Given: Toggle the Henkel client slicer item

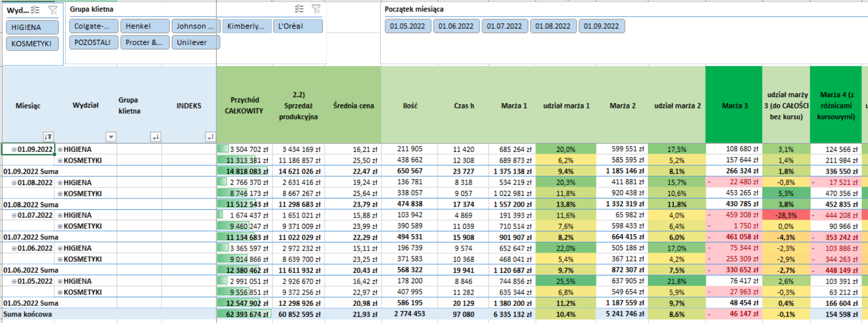Looking at the screenshot, I should point(145,26).
